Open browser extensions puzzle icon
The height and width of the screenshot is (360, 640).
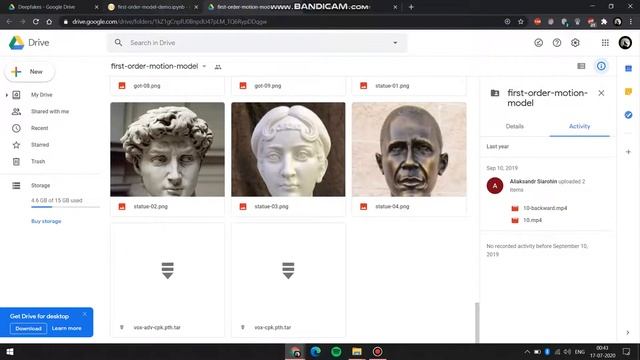pyautogui.click(x=604, y=22)
